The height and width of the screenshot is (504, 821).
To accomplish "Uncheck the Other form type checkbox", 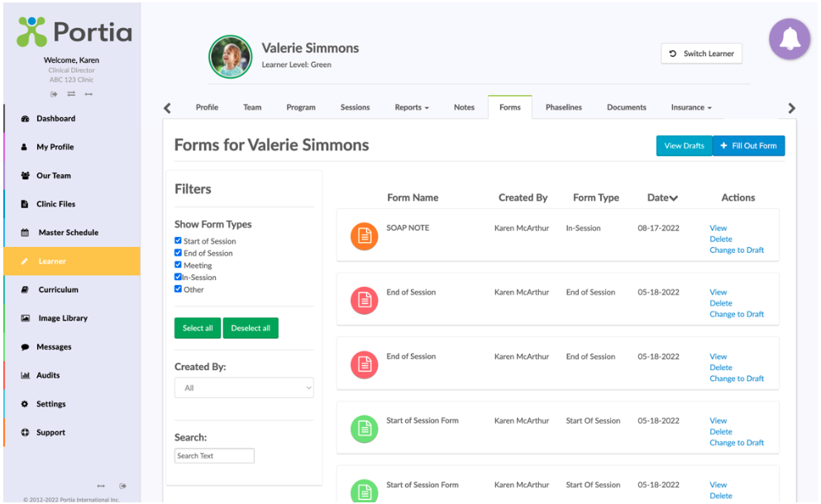I will coord(178,289).
